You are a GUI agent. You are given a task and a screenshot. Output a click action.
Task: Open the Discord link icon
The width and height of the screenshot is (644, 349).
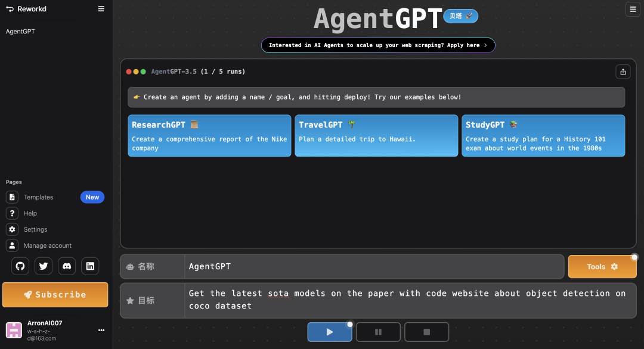(x=67, y=266)
